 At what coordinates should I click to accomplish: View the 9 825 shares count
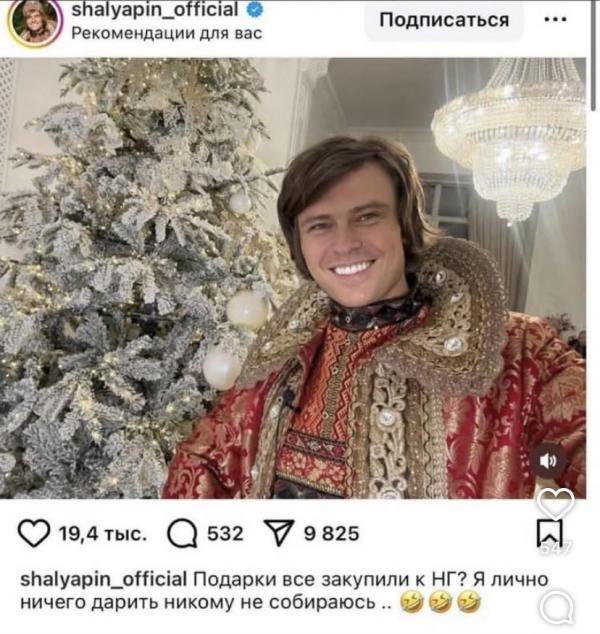pyautogui.click(x=332, y=534)
